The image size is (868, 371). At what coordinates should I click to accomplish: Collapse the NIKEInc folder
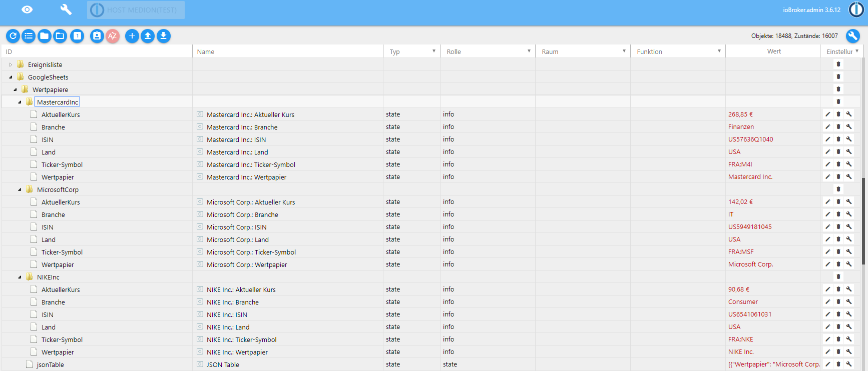[20, 277]
